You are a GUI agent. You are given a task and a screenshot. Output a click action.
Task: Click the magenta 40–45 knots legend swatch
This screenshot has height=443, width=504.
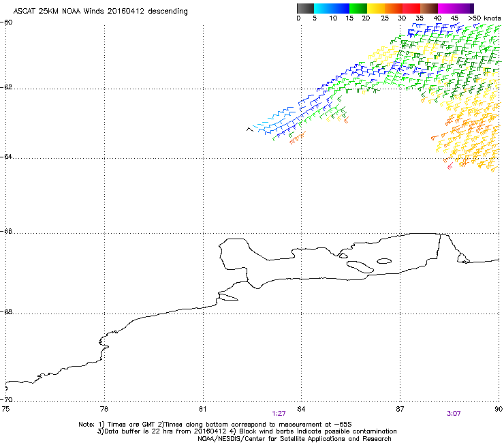447,8
